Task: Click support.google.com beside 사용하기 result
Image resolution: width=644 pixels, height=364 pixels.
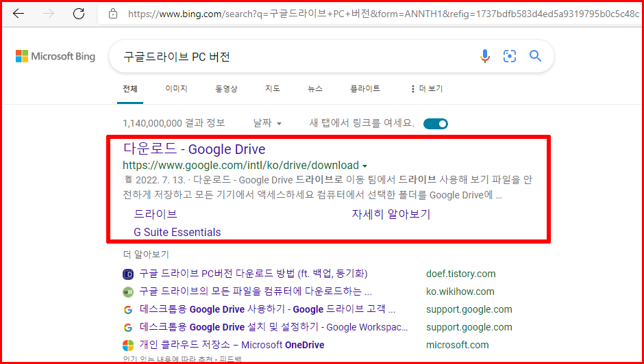Action: (x=469, y=309)
